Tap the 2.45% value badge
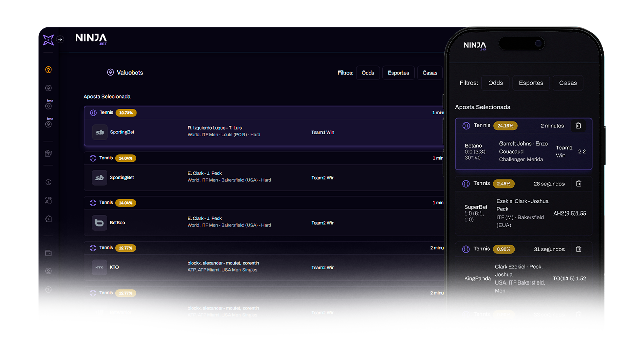The image size is (644, 354). (504, 184)
